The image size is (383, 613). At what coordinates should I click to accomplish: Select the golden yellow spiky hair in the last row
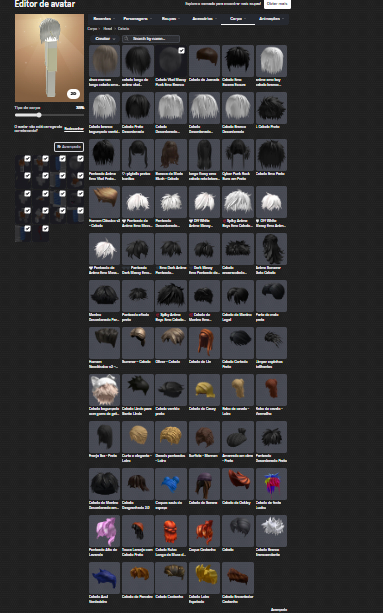pos(204,578)
